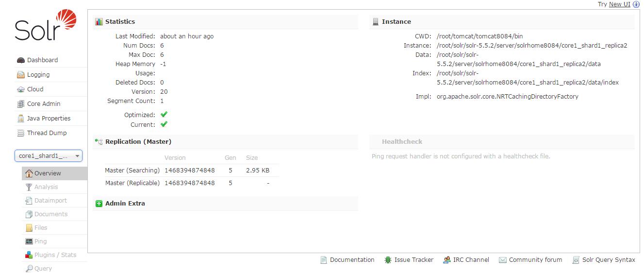644x275 pixels.
Task: Open the Issue Tracker link
Action: 413,260
